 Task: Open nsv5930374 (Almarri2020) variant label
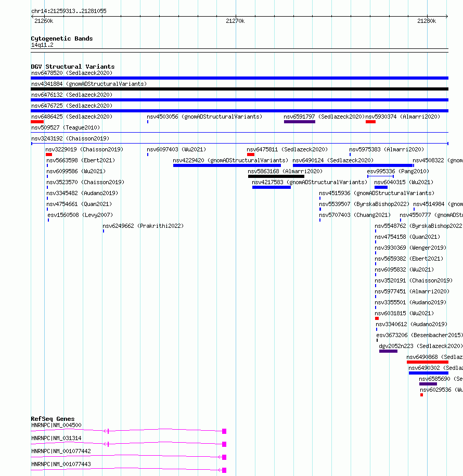click(x=403, y=117)
